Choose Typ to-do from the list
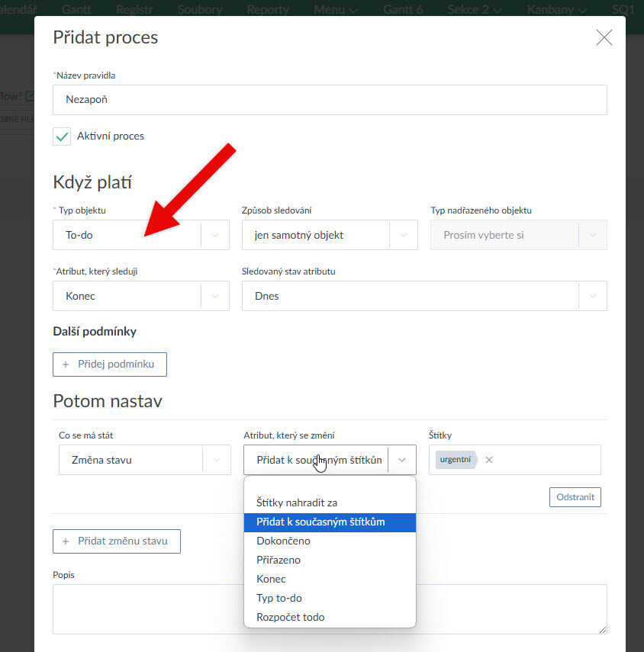The width and height of the screenshot is (644, 652). pos(279,599)
